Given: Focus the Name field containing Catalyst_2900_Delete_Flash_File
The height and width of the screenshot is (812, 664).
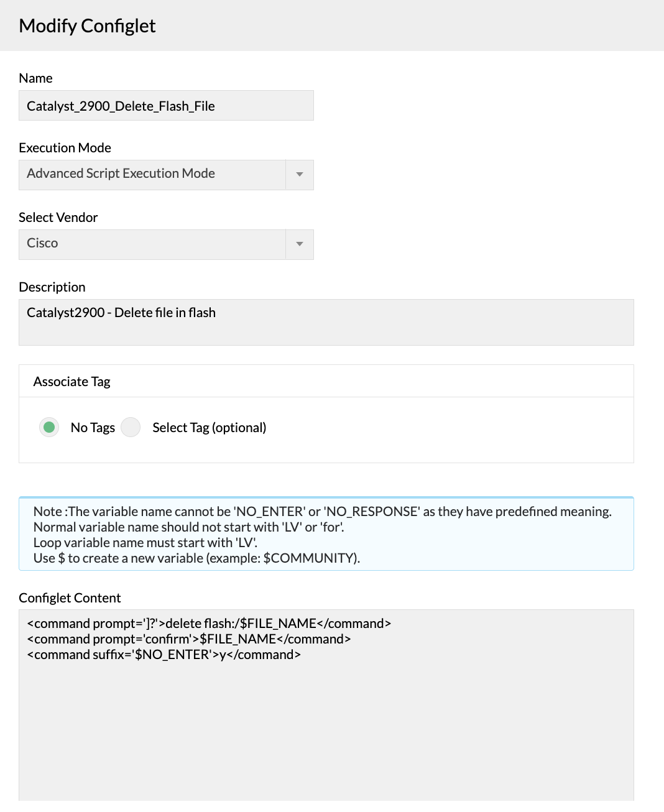Looking at the screenshot, I should [x=166, y=106].
